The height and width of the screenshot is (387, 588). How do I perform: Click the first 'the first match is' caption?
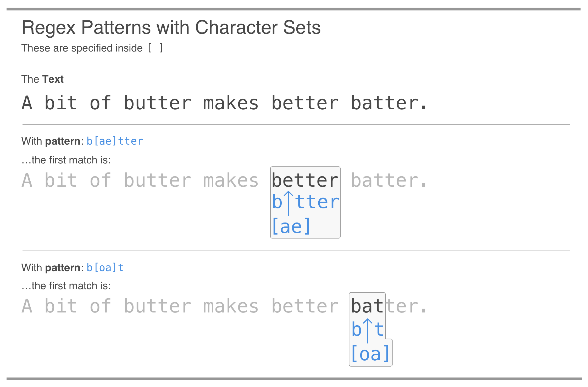coord(66,160)
